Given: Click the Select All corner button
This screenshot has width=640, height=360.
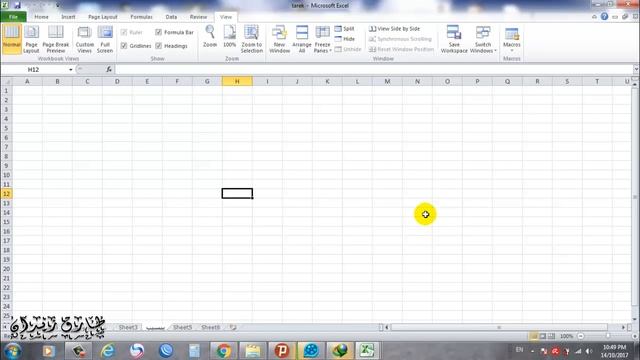Looking at the screenshot, I should point(6,81).
